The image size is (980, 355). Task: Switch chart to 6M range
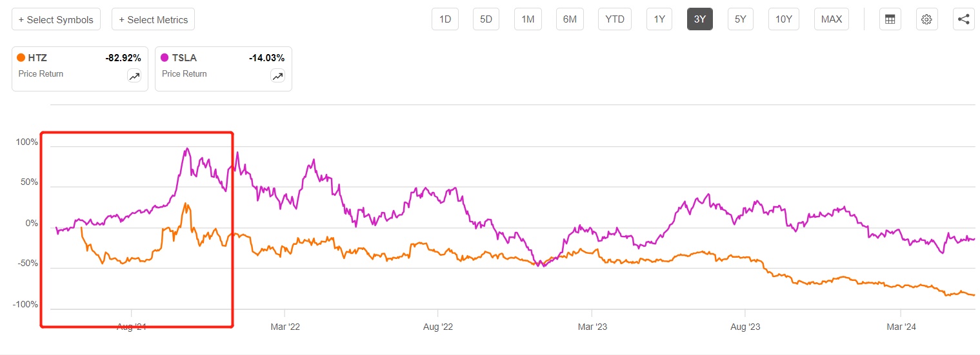(x=570, y=19)
